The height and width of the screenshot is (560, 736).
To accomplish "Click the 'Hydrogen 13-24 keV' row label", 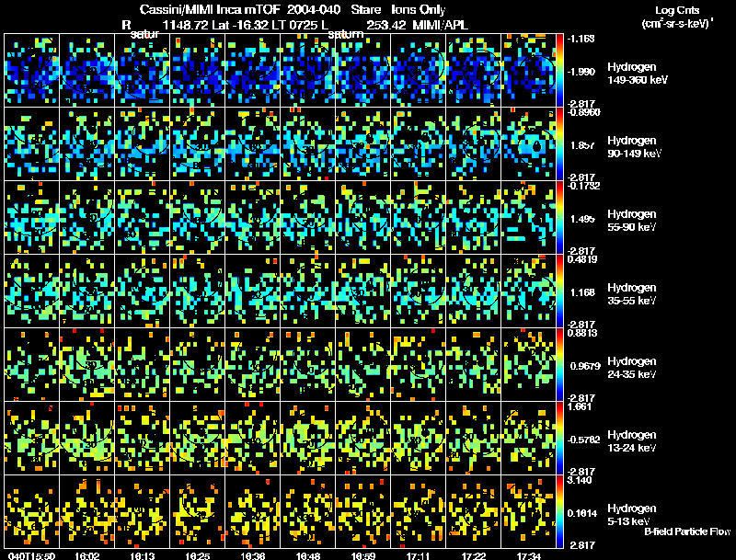I will [x=632, y=441].
